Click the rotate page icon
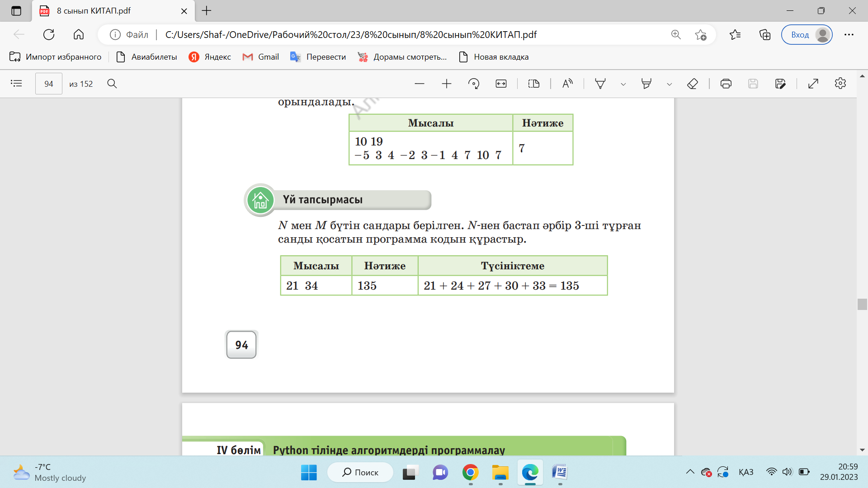 [x=474, y=84]
